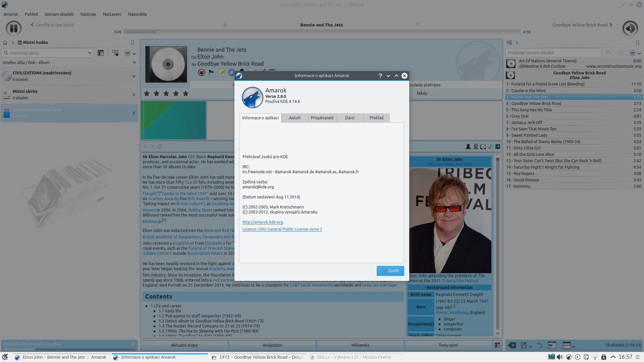Toggle merged view button in collection toolbar
The image size is (644, 362).
coord(115,53)
